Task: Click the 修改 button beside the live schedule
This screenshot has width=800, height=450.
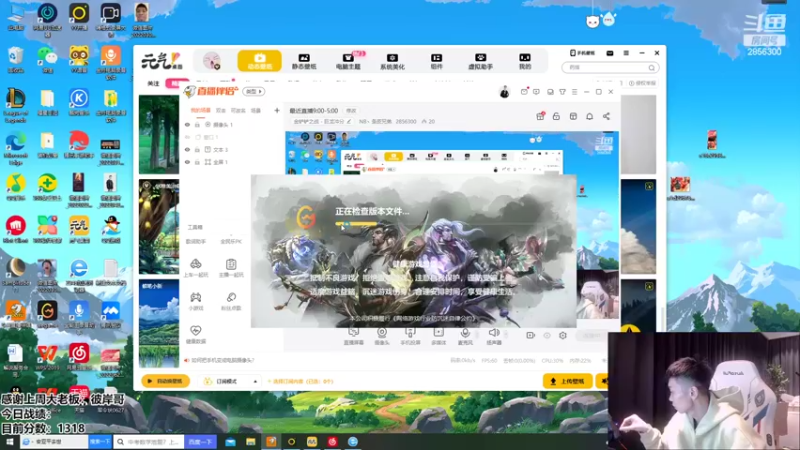Action: pos(351,111)
